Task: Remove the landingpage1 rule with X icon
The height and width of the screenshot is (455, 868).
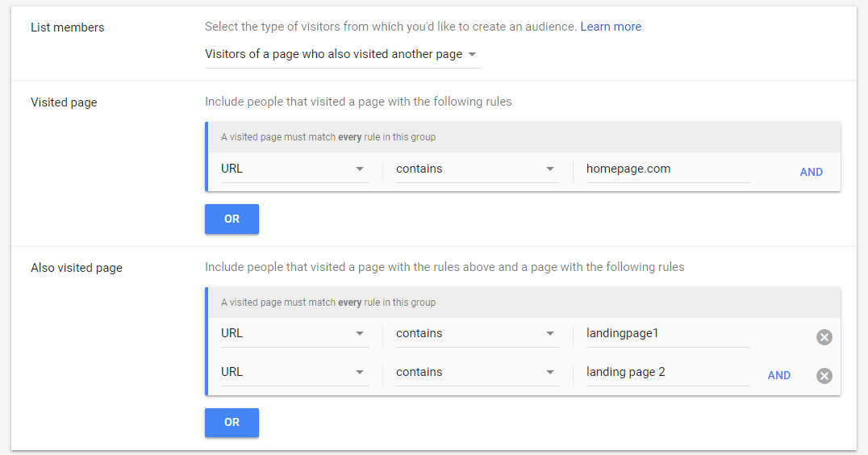Action: (824, 337)
